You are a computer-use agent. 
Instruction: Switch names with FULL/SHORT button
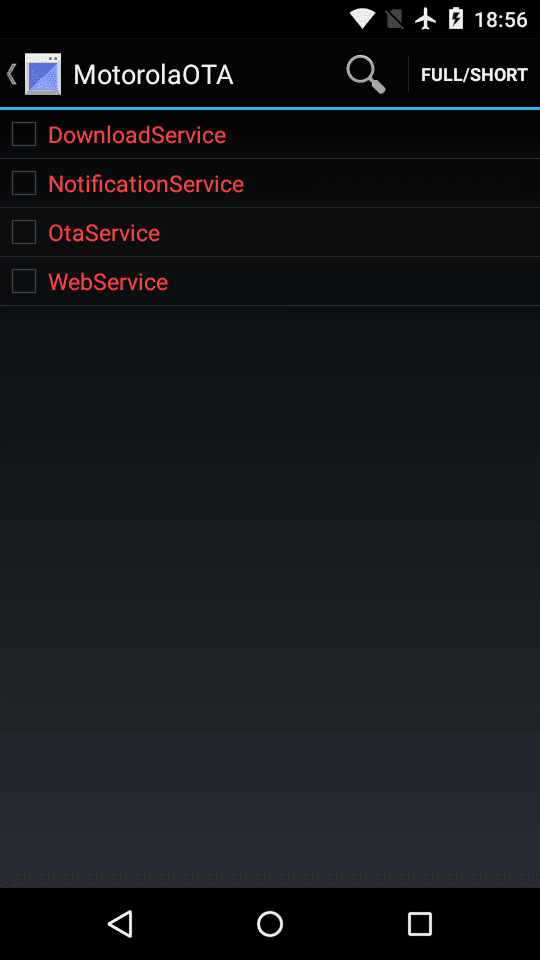tap(474, 75)
